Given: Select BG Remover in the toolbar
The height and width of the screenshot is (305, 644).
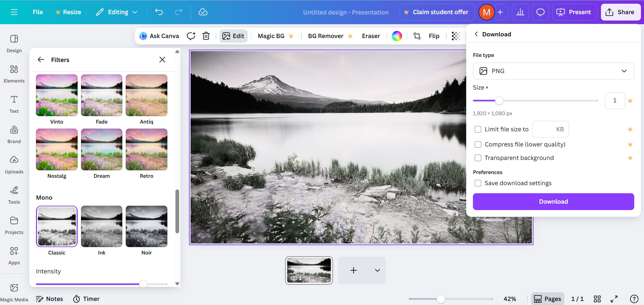Looking at the screenshot, I should tap(330, 36).
